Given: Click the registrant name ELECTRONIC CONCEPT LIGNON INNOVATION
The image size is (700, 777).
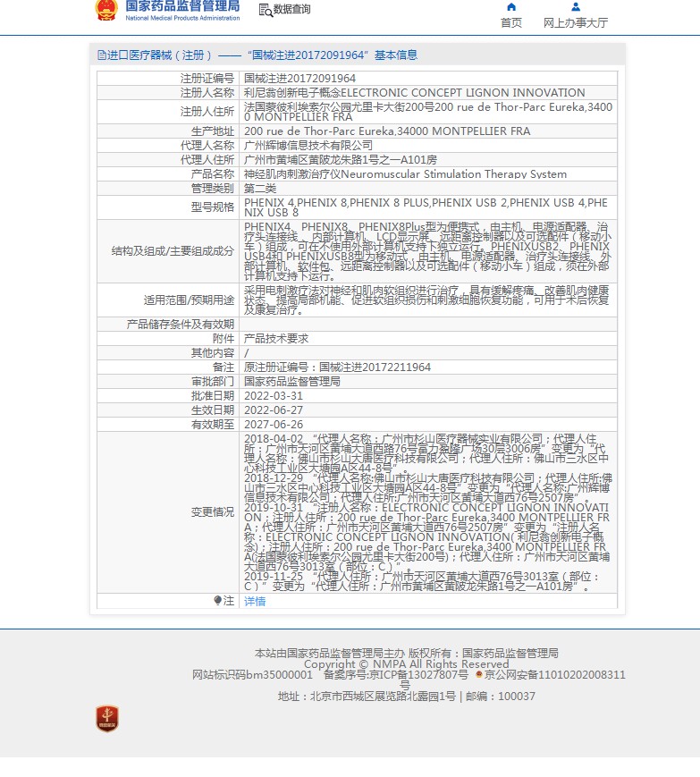Looking at the screenshot, I should 463,93.
